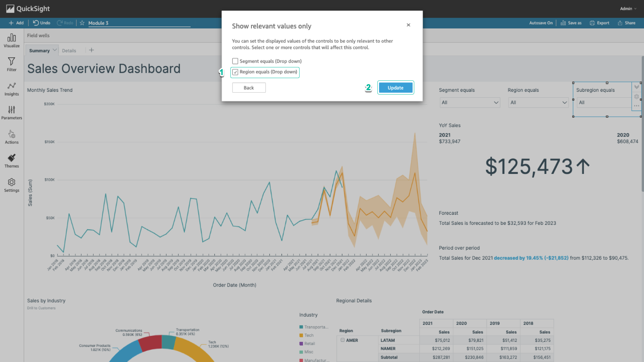Open the Parameters sliders icon
Image resolution: width=644 pixels, height=362 pixels.
click(12, 110)
